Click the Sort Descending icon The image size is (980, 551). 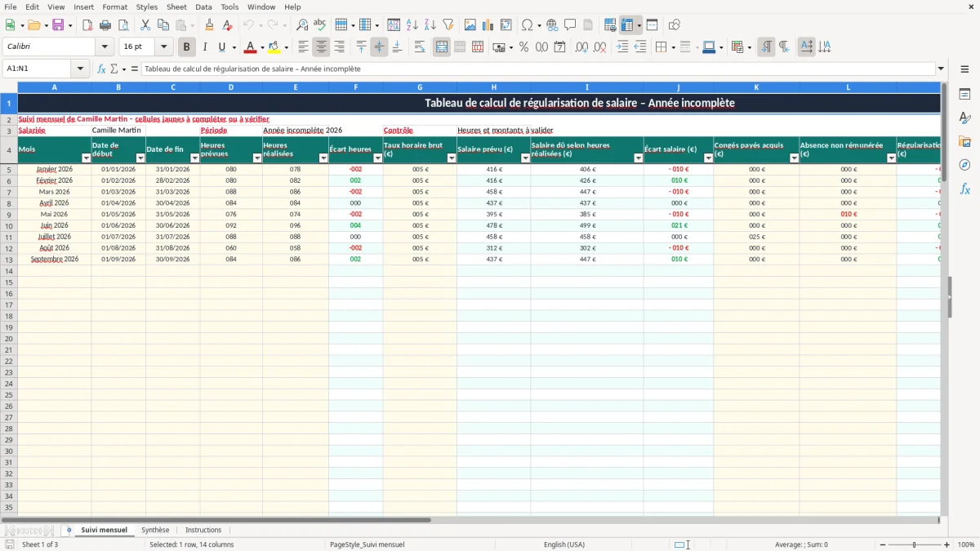pos(430,25)
